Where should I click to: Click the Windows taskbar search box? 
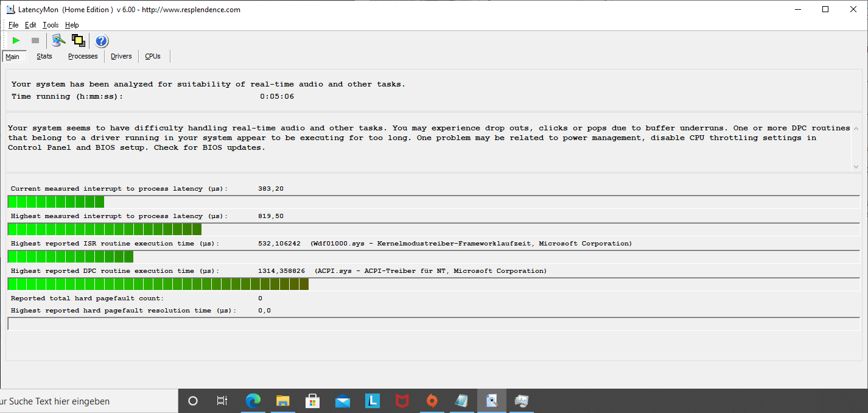point(89,401)
